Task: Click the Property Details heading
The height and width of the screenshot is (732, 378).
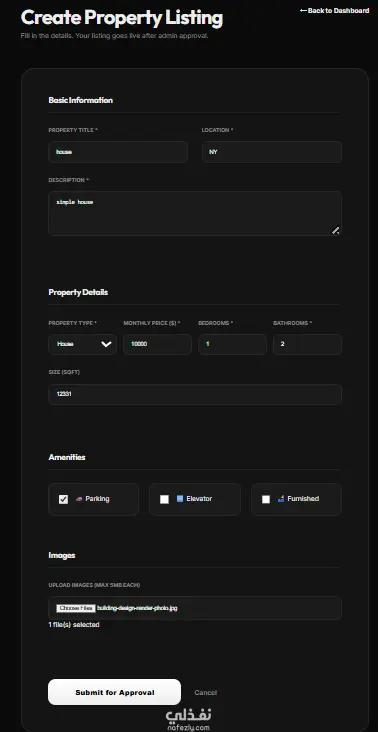Action: pyautogui.click(x=78, y=292)
